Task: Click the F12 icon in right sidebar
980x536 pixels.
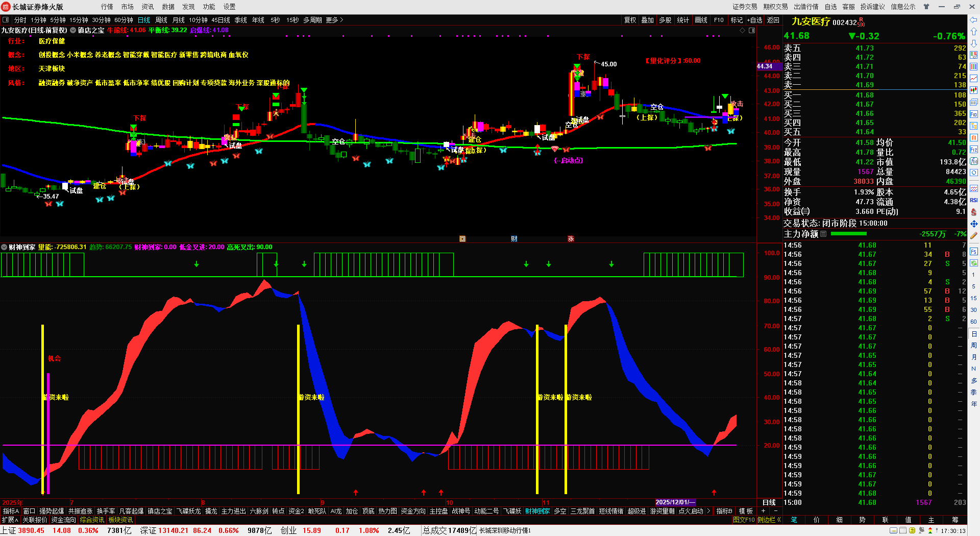Action: click(974, 150)
